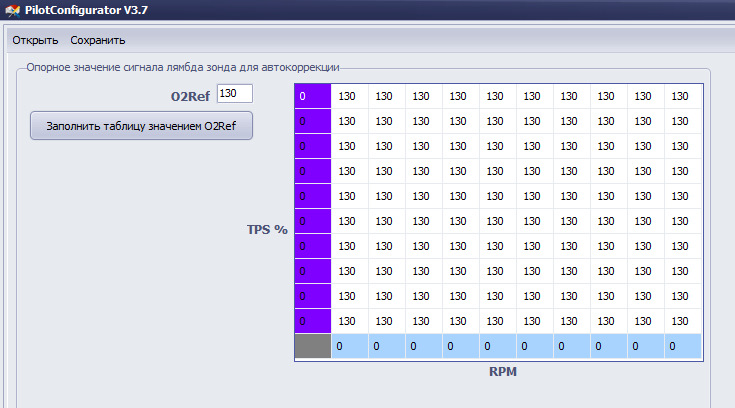
Task: Select the 130 cell in fifth row, fifth column
Action: click(x=498, y=196)
